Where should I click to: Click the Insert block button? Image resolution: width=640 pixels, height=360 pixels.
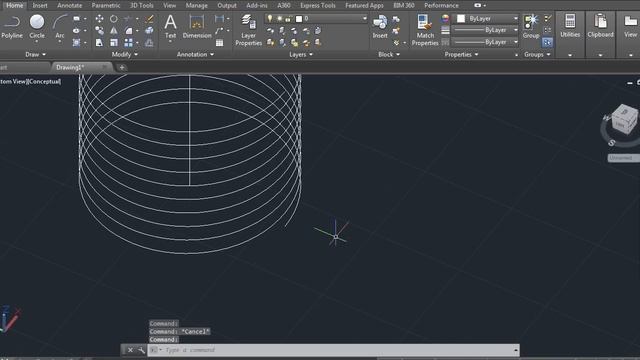click(x=380, y=27)
